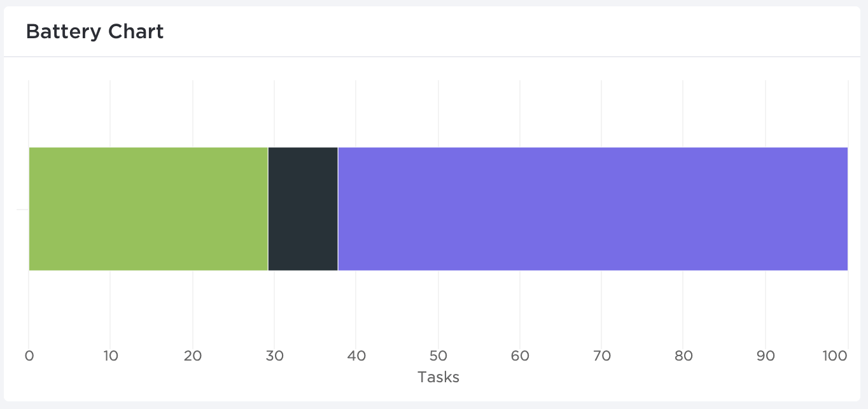Select the dark gray bar segment
The height and width of the screenshot is (409, 868).
pos(303,209)
